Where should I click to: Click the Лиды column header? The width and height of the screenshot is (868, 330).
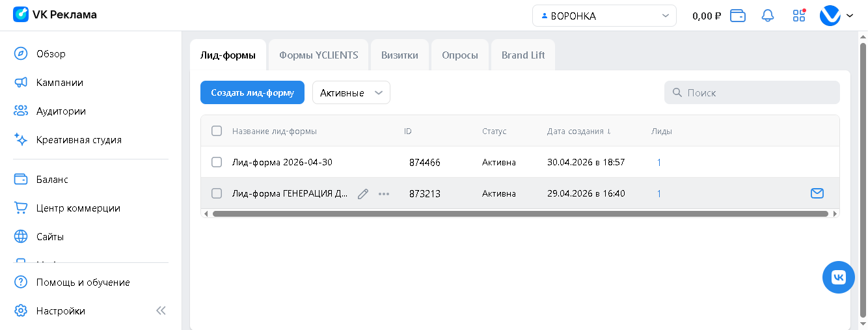tap(662, 131)
